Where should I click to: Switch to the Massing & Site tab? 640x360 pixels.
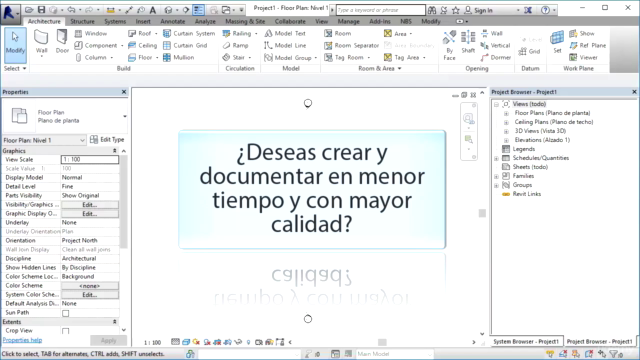[245, 21]
